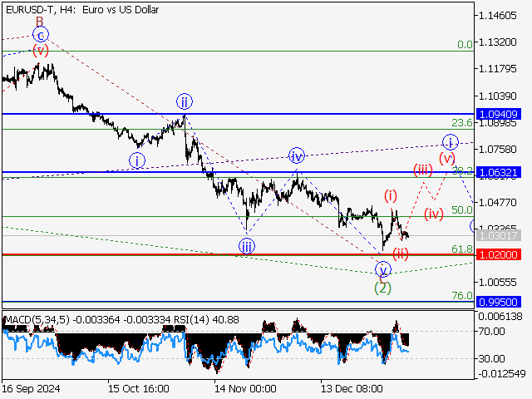Click the red 1.02000 price level tag
Viewport: 532px width, 399px height.
pyautogui.click(x=499, y=254)
